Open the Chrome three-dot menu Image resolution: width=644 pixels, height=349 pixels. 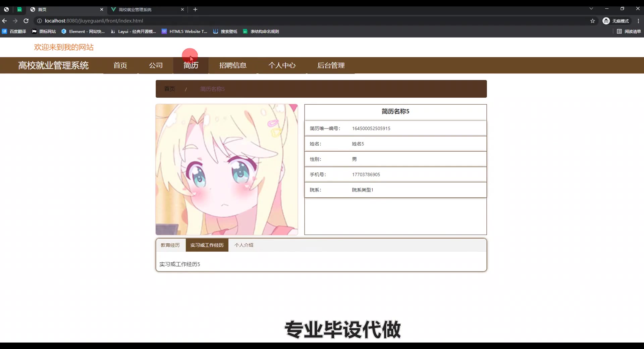(x=638, y=21)
